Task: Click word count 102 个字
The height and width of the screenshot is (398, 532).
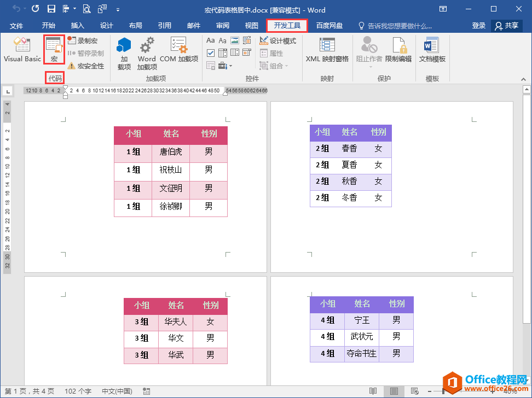Action: click(x=78, y=391)
